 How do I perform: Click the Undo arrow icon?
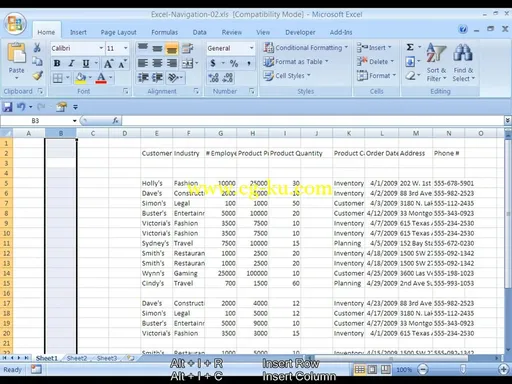(x=21, y=107)
